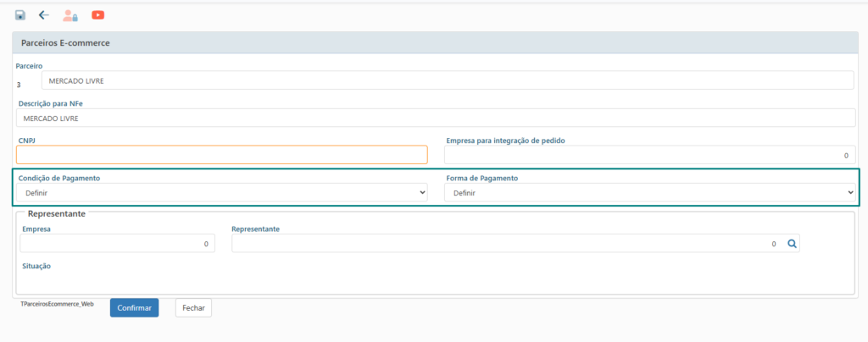Click the Parceiros E-commerce panel header
The height and width of the screenshot is (342, 868).
434,42
